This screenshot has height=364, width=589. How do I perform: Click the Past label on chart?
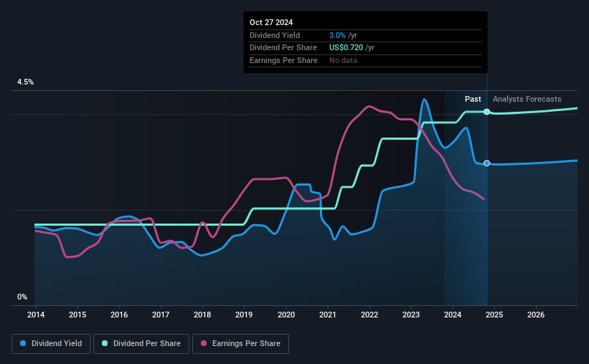(x=473, y=99)
